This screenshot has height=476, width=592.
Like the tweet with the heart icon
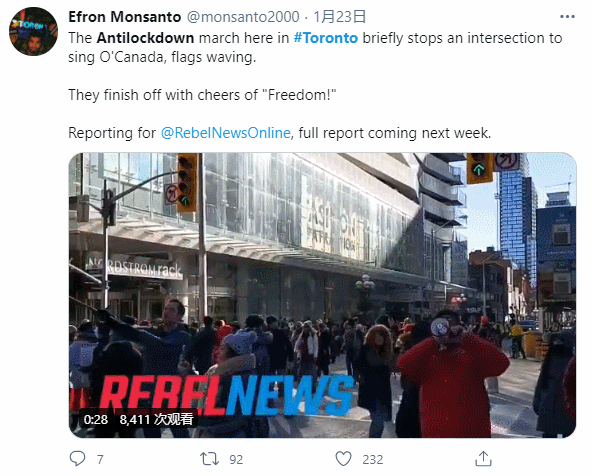(343, 459)
